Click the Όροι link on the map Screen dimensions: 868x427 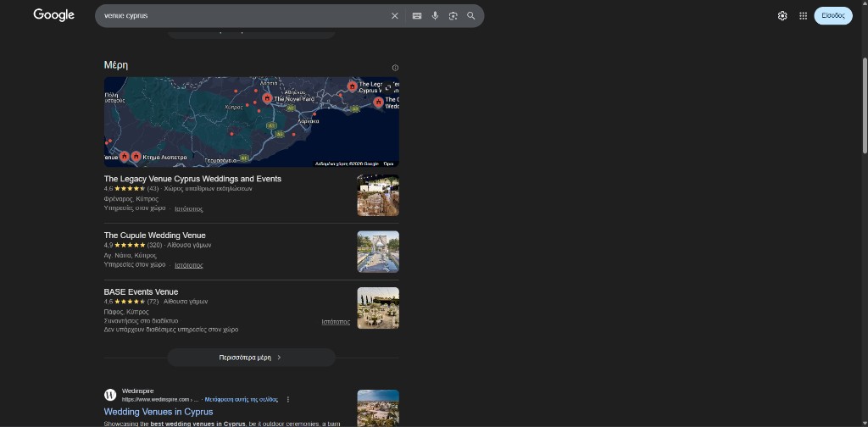tap(388, 164)
